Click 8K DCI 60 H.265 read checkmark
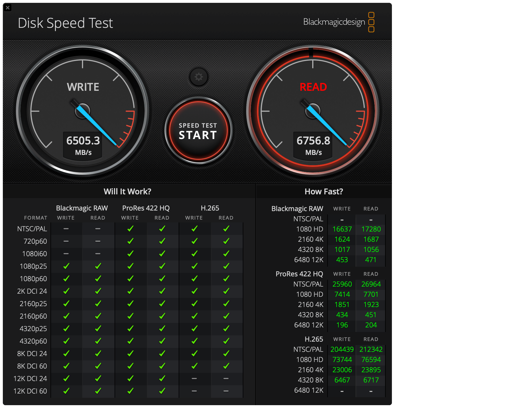The height and width of the screenshot is (408, 532). tap(226, 366)
